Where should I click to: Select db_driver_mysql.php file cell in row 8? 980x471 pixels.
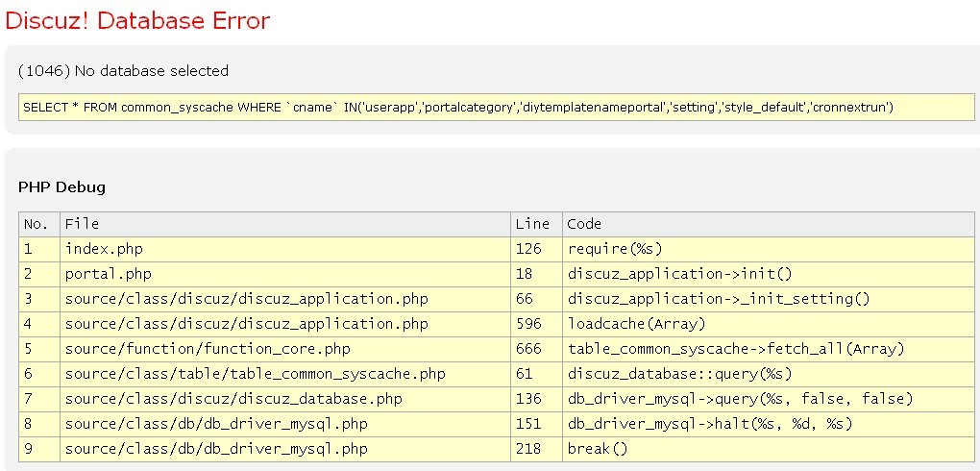[285, 424]
